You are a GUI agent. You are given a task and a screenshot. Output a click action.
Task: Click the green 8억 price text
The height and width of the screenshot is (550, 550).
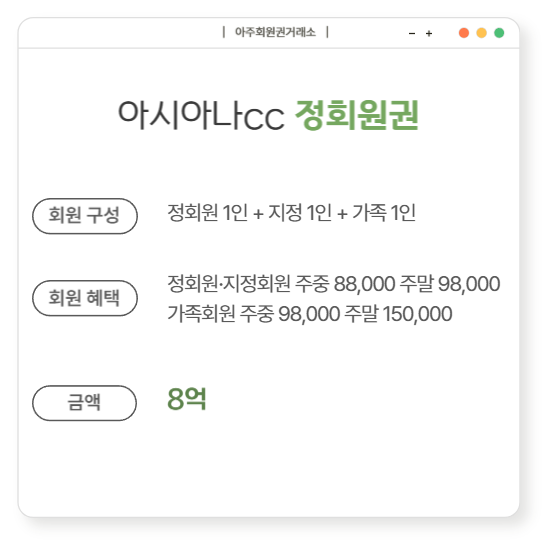tap(187, 399)
